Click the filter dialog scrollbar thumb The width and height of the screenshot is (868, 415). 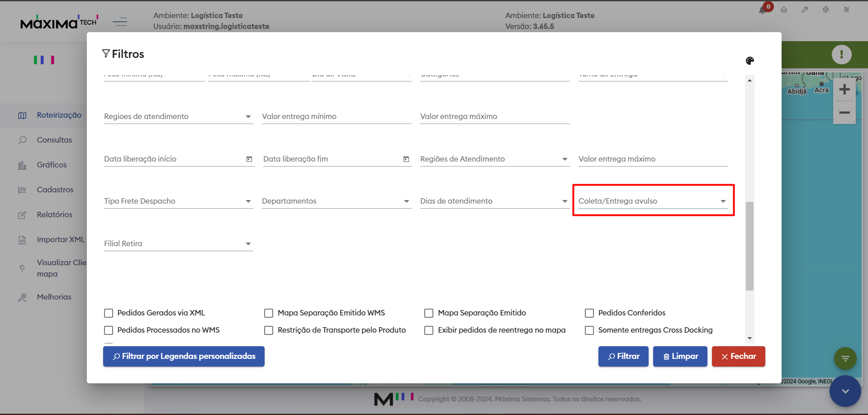point(749,246)
